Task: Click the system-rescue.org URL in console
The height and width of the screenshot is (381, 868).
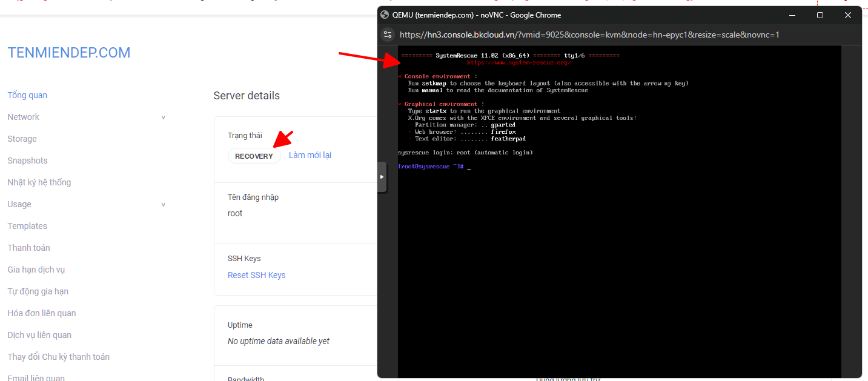Action: [518, 62]
